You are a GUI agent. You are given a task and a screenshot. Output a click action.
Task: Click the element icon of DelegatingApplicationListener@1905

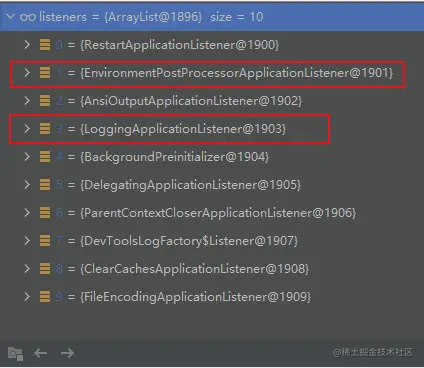point(45,184)
